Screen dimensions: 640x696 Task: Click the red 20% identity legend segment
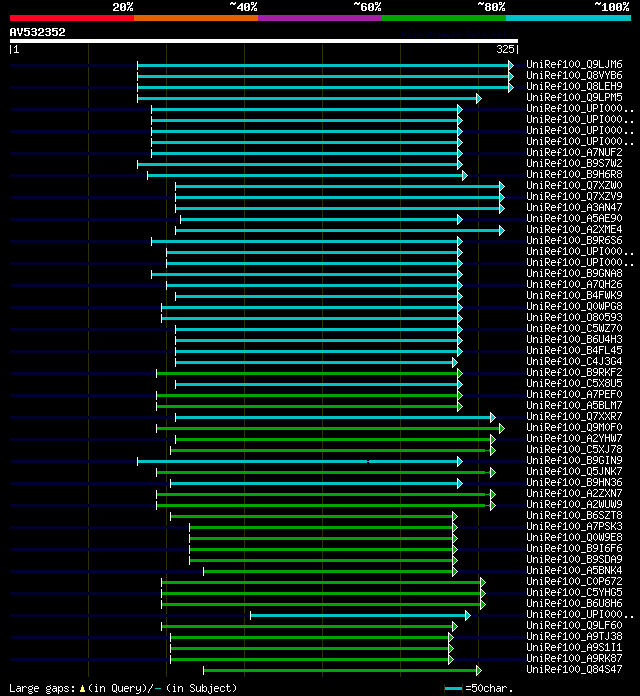72,18
